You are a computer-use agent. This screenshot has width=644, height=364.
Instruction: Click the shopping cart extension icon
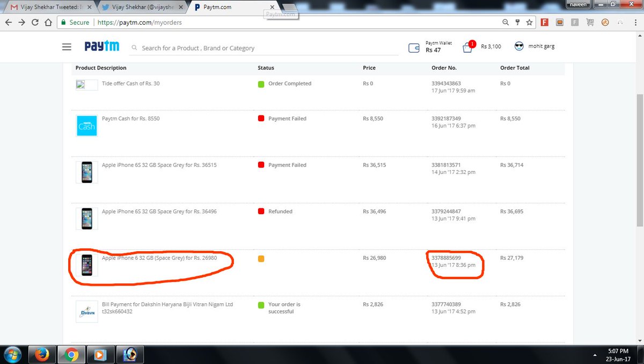(x=590, y=23)
